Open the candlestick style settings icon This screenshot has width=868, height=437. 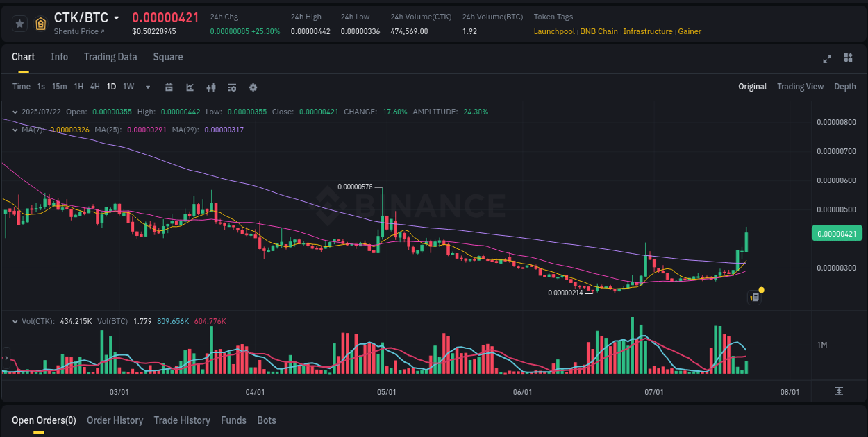211,87
